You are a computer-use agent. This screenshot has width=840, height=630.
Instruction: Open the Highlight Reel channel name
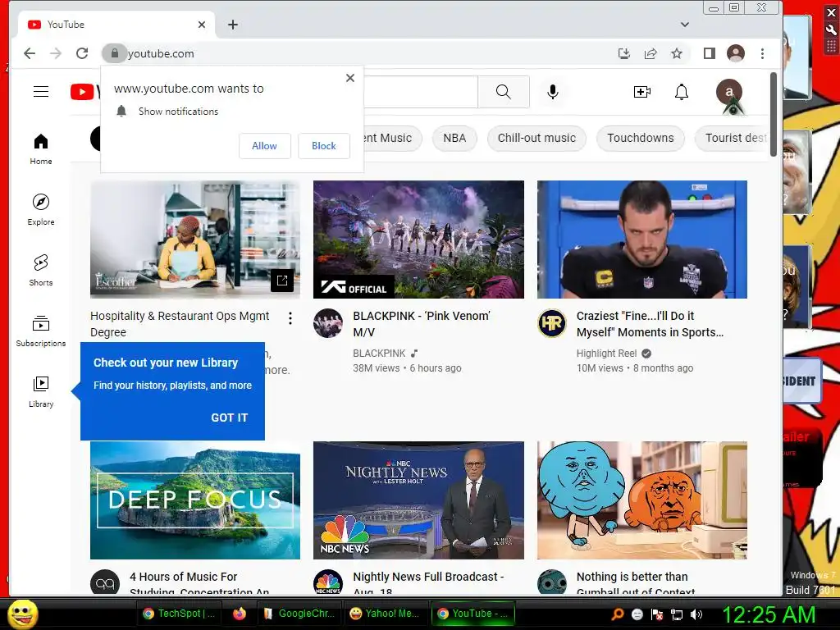606,354
